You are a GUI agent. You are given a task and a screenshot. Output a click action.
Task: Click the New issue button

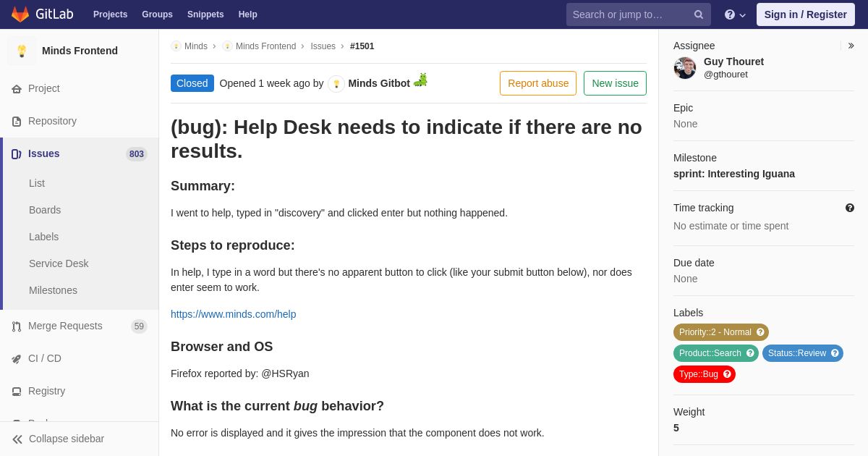click(615, 83)
